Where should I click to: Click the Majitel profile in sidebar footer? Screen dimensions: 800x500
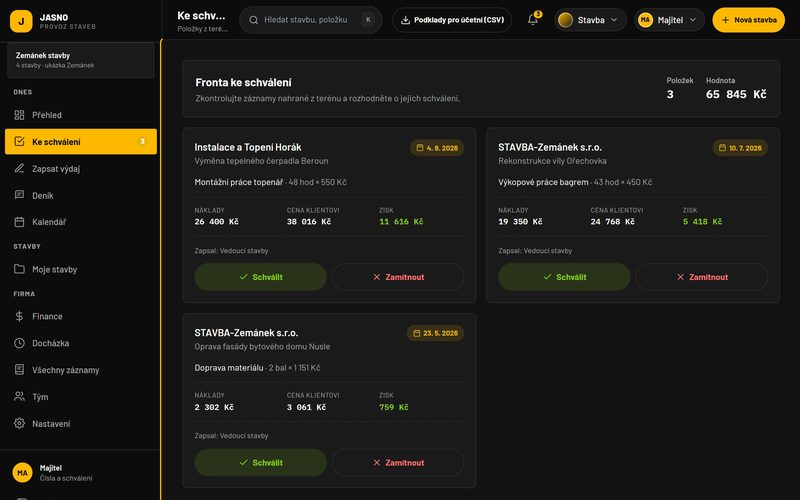81,472
